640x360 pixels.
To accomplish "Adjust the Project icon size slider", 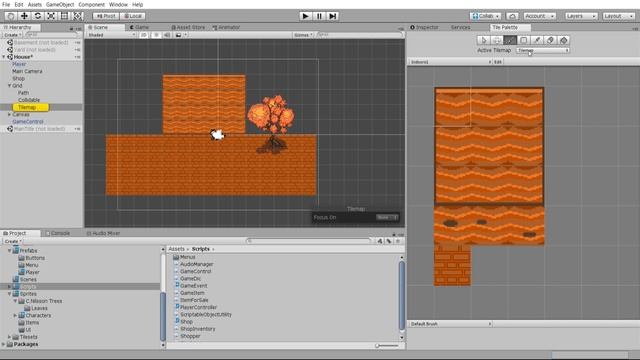I will (x=387, y=346).
